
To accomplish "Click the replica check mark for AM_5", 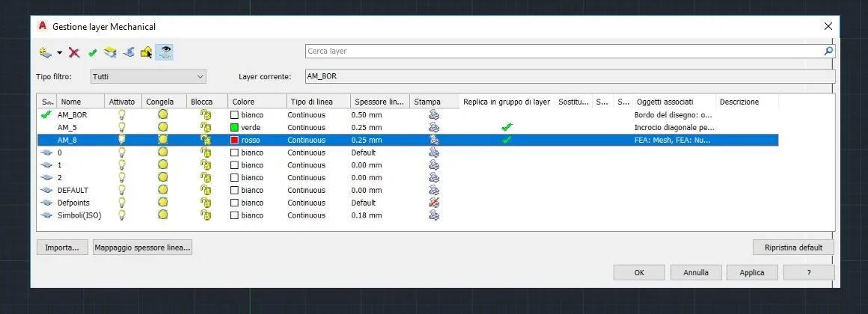I will pyautogui.click(x=507, y=127).
